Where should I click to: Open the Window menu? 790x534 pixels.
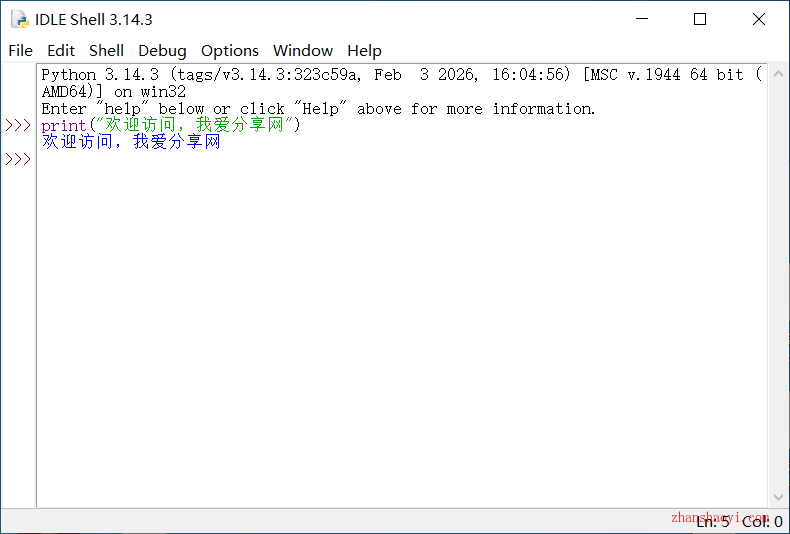click(x=303, y=51)
